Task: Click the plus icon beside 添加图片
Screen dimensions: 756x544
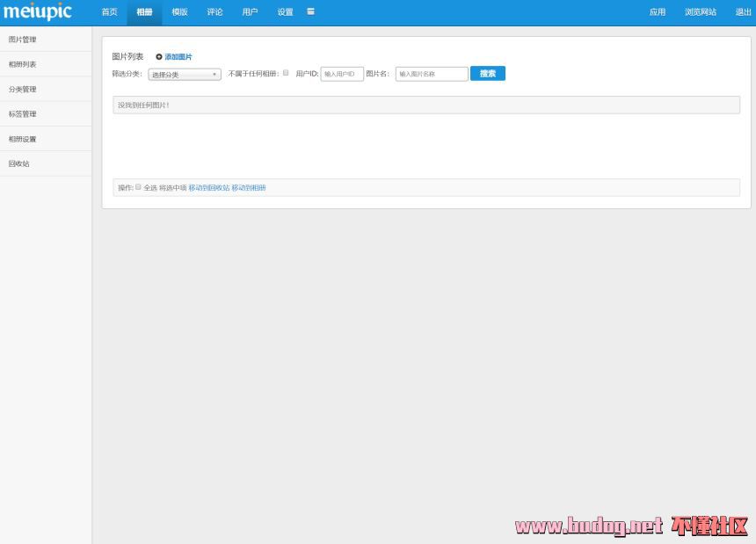Action: click(x=159, y=57)
